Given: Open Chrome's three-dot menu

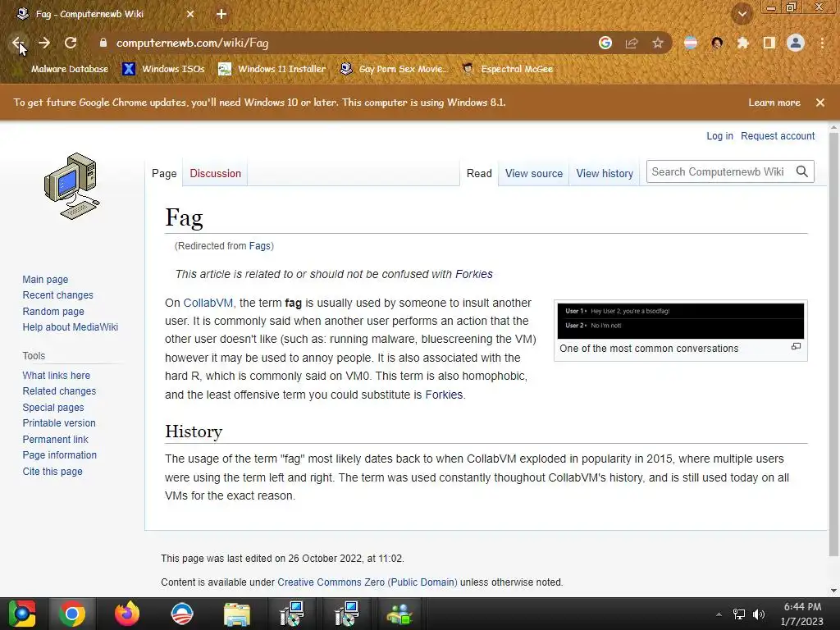Looking at the screenshot, I should [822, 43].
